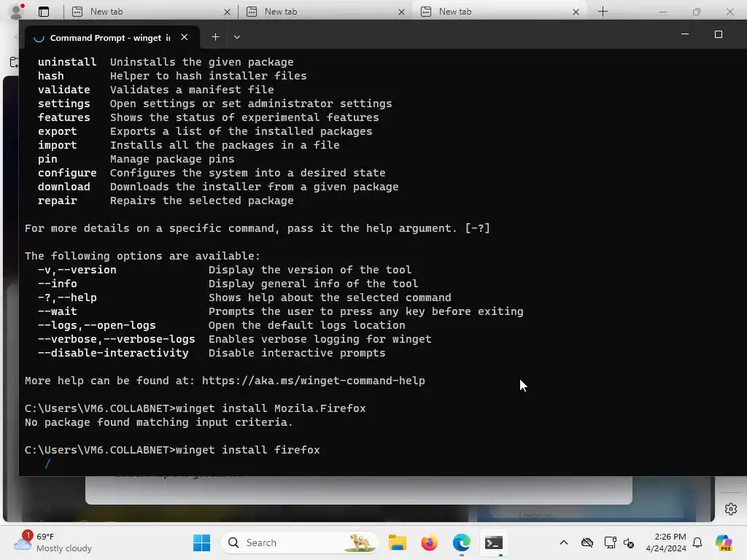Click the muted volume tray icon
747x560 pixels.
coord(629,542)
